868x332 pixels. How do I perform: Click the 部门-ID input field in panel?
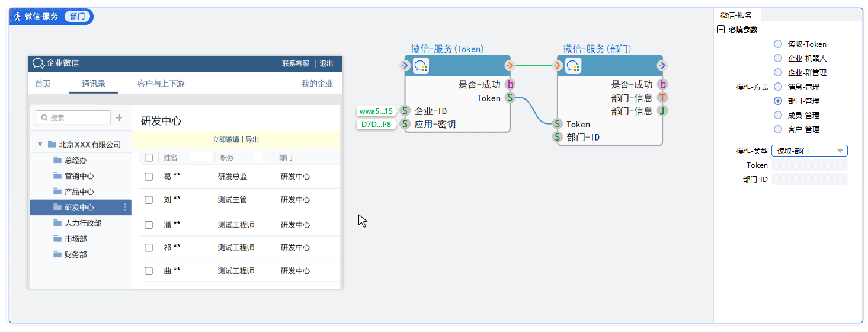click(x=809, y=179)
